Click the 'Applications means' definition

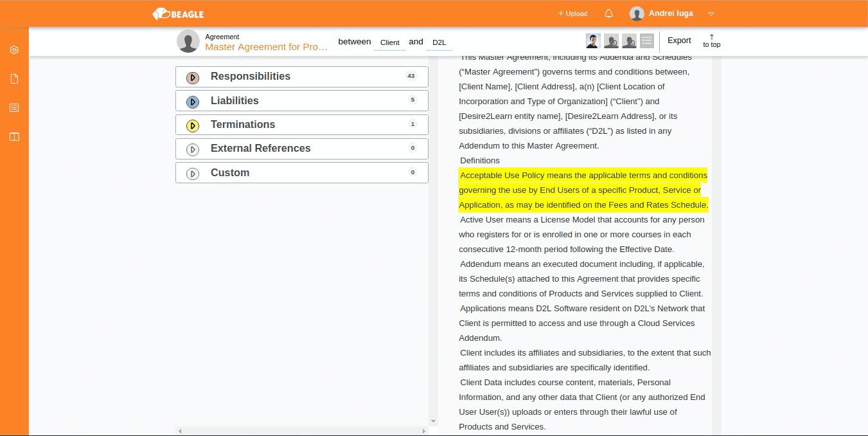582,323
